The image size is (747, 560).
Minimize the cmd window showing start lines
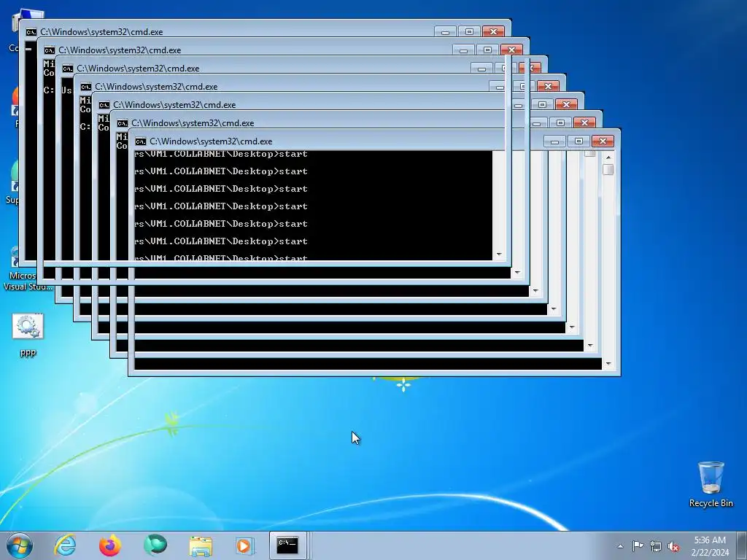coord(554,141)
